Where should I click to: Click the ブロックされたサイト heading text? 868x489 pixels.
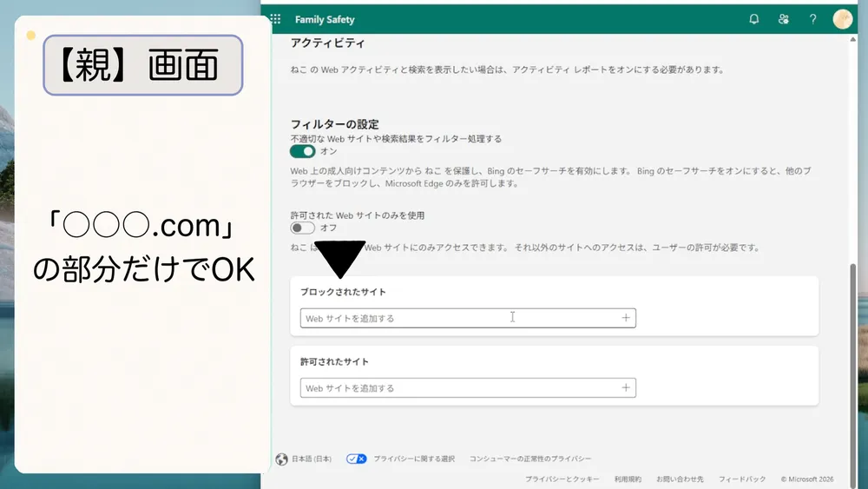(x=343, y=292)
